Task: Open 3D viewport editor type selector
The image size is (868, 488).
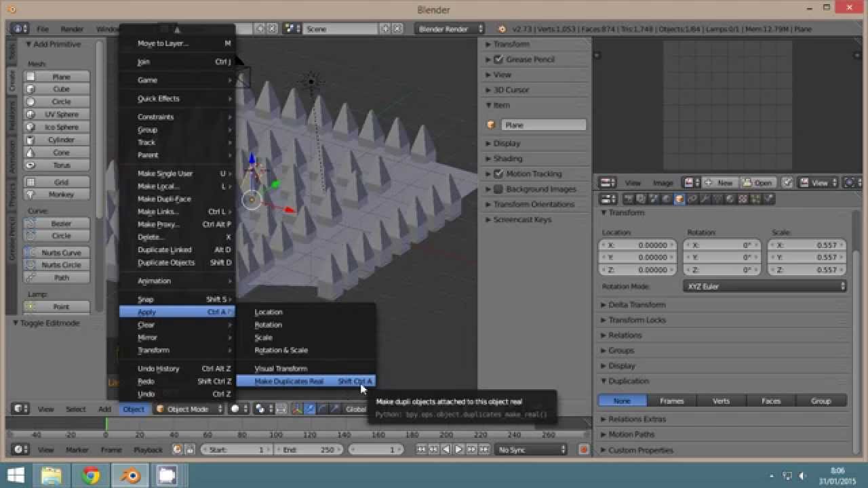Action: click(20, 409)
